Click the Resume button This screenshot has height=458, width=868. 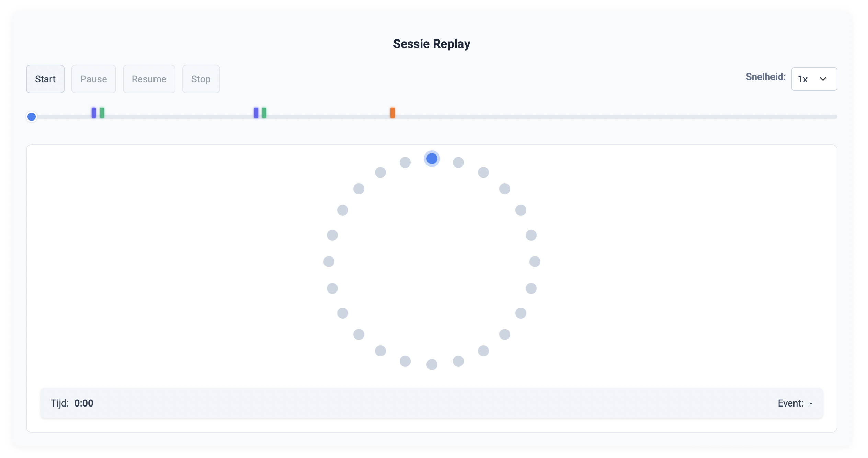pos(149,79)
